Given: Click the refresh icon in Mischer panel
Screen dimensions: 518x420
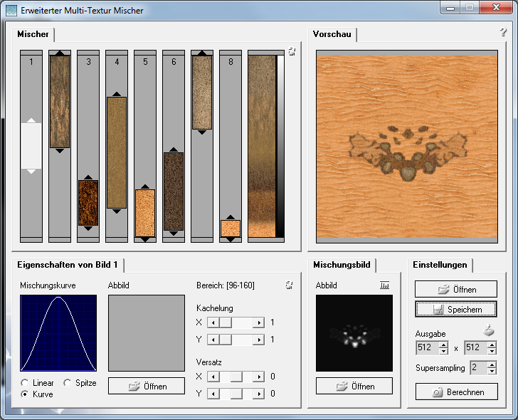Looking at the screenshot, I should point(292,51).
